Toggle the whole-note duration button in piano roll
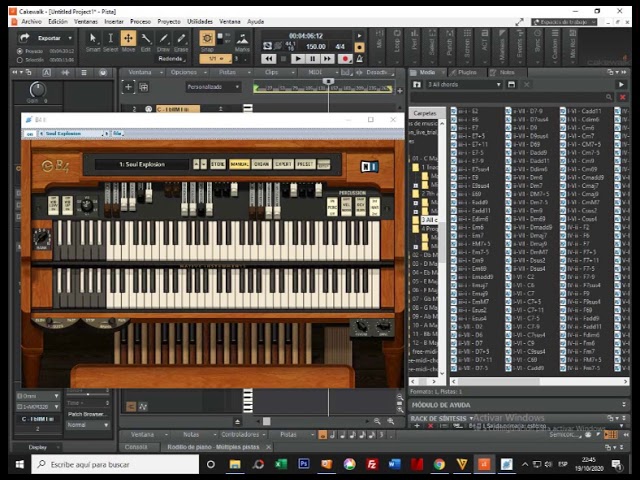640x480 pixels. 322,435
